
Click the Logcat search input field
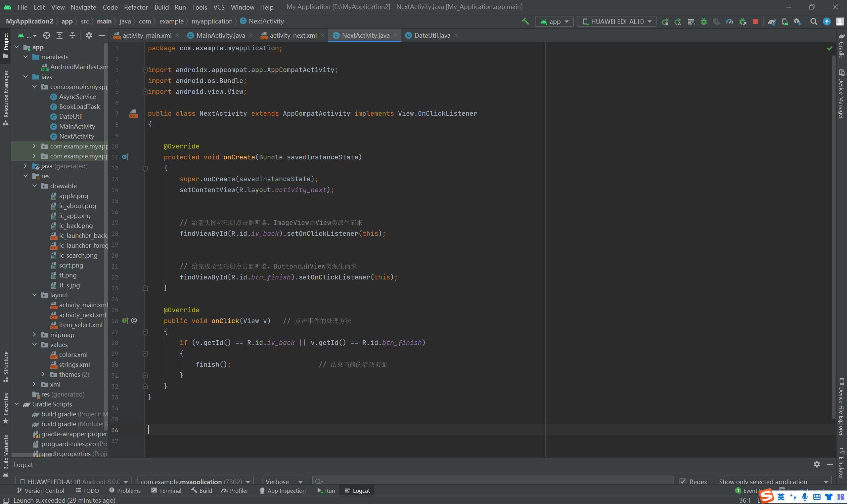(x=493, y=481)
